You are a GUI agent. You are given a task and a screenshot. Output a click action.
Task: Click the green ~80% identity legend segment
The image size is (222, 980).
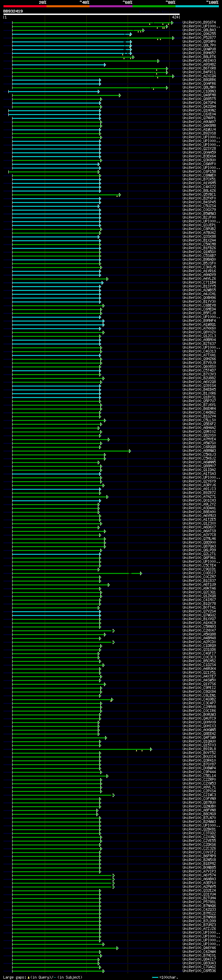(x=154, y=6)
